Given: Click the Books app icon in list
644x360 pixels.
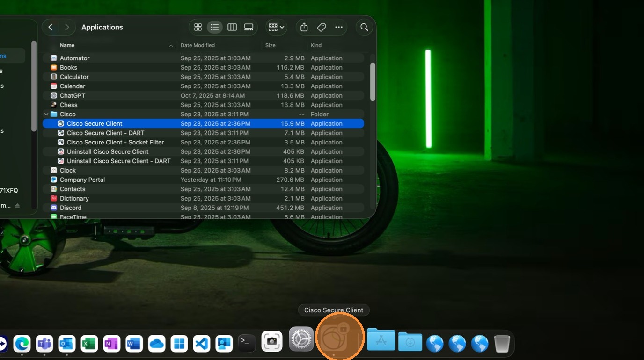Looking at the screenshot, I should pos(54,67).
